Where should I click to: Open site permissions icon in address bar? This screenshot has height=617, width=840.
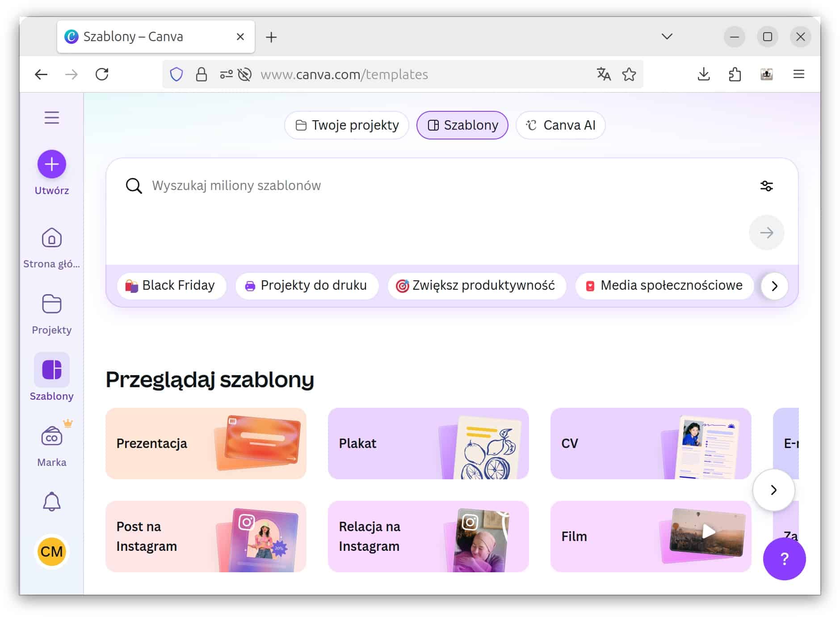pyautogui.click(x=226, y=74)
